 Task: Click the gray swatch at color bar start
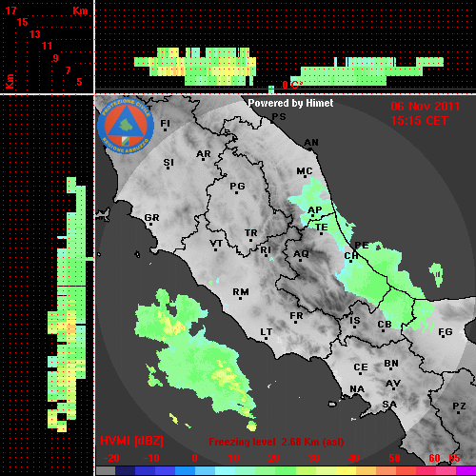tap(106, 470)
